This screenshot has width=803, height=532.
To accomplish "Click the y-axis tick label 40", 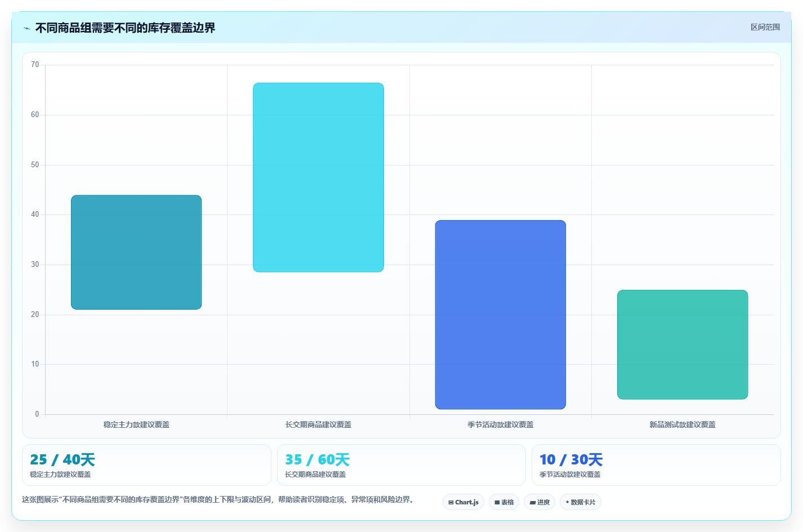I will (35, 214).
